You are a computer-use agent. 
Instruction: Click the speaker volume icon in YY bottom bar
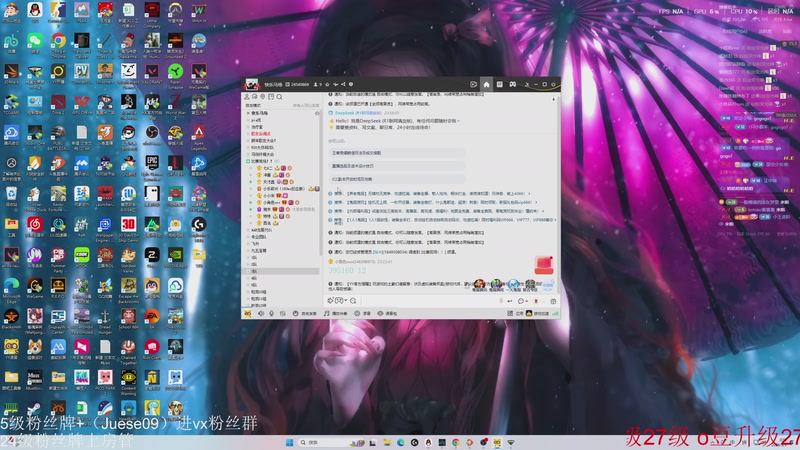click(261, 313)
